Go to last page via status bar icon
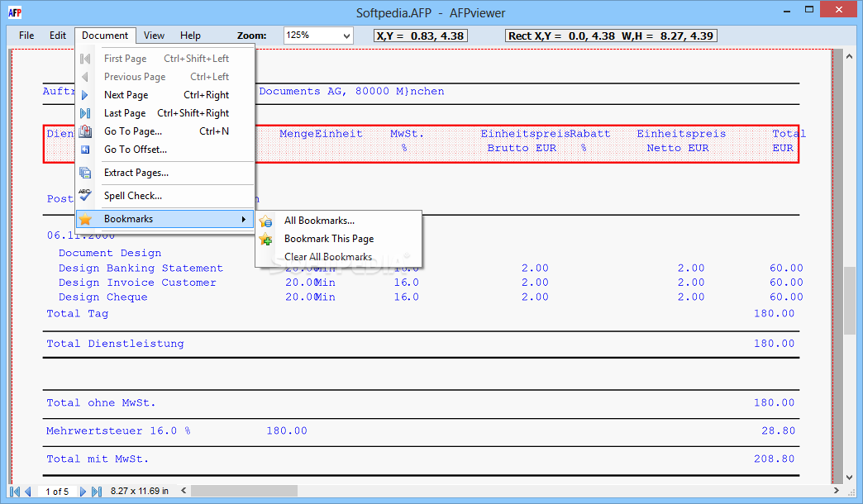863x504 pixels. click(97, 492)
